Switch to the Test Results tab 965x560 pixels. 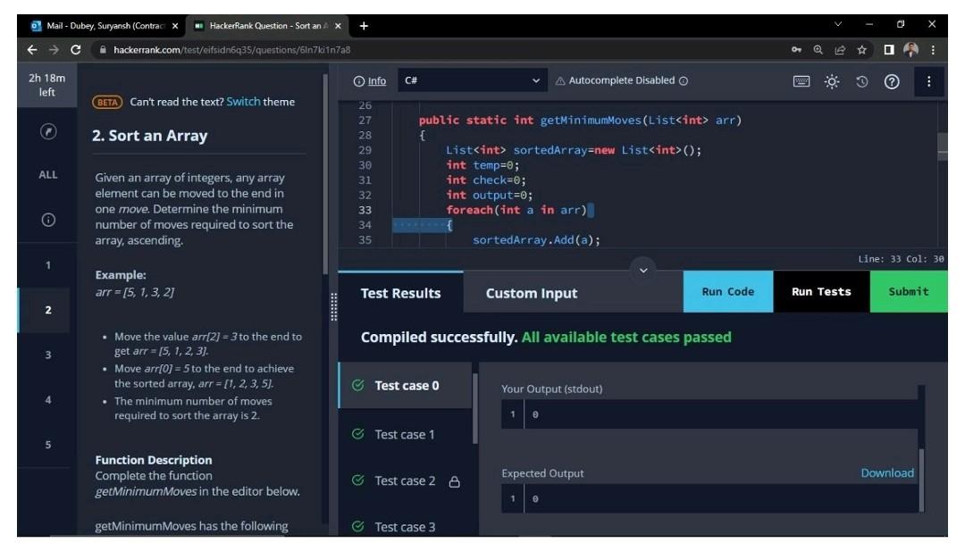[400, 293]
